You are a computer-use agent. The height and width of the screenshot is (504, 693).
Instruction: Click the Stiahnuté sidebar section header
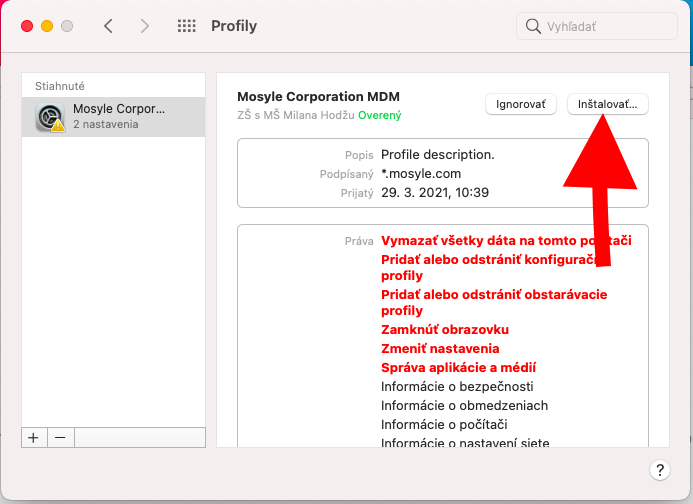coord(60,86)
